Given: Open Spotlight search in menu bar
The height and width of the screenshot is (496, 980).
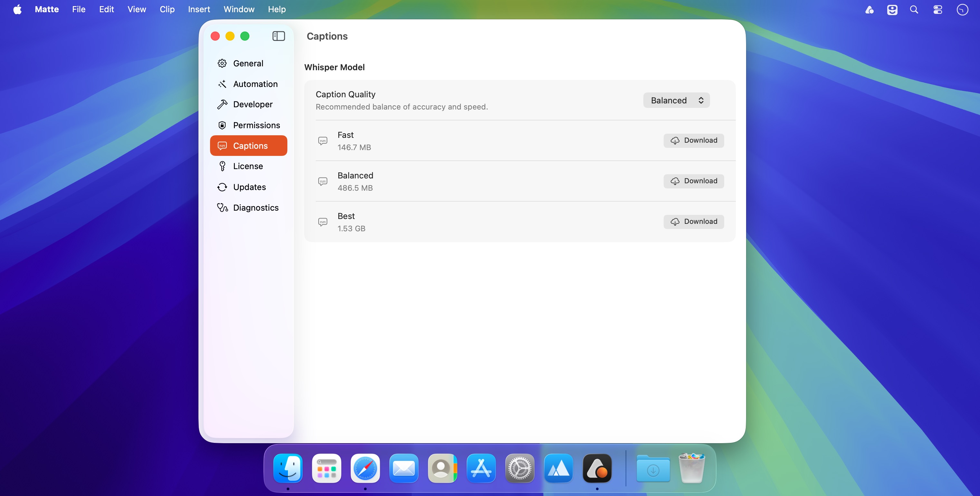Looking at the screenshot, I should [914, 10].
